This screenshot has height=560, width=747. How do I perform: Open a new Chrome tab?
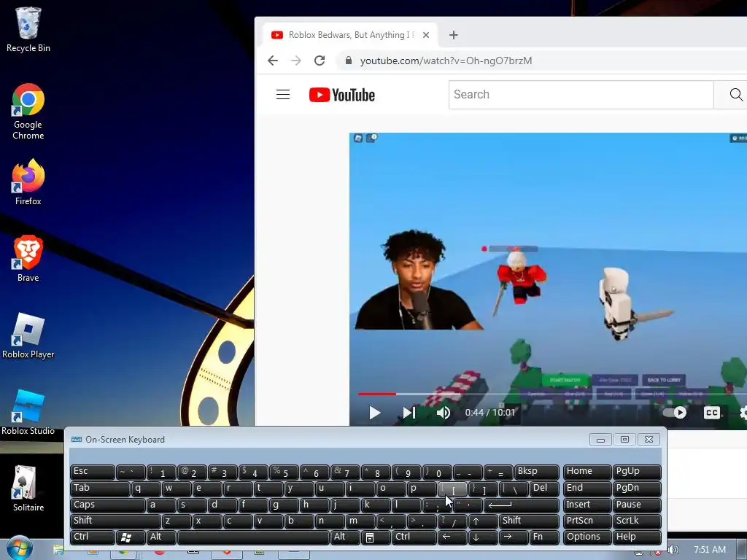click(x=454, y=35)
